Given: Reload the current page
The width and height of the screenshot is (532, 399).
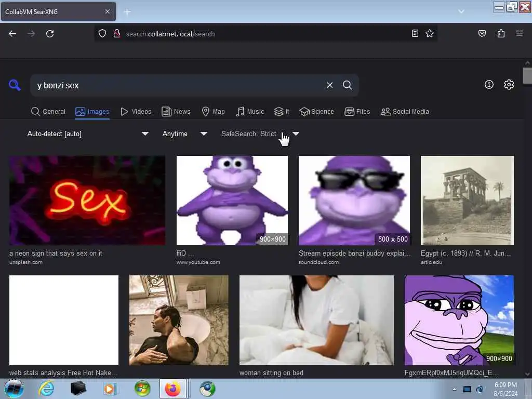Looking at the screenshot, I should tap(50, 34).
